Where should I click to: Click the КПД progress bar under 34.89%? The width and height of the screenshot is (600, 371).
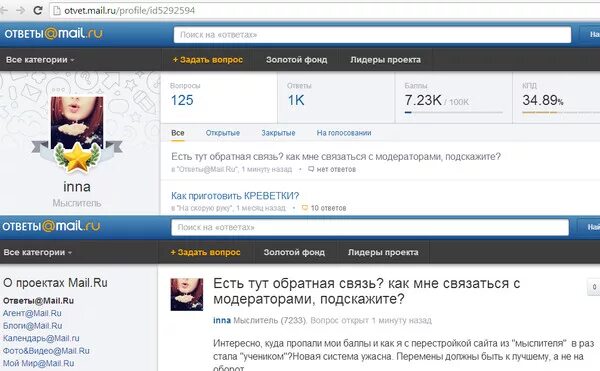[x=561, y=112]
